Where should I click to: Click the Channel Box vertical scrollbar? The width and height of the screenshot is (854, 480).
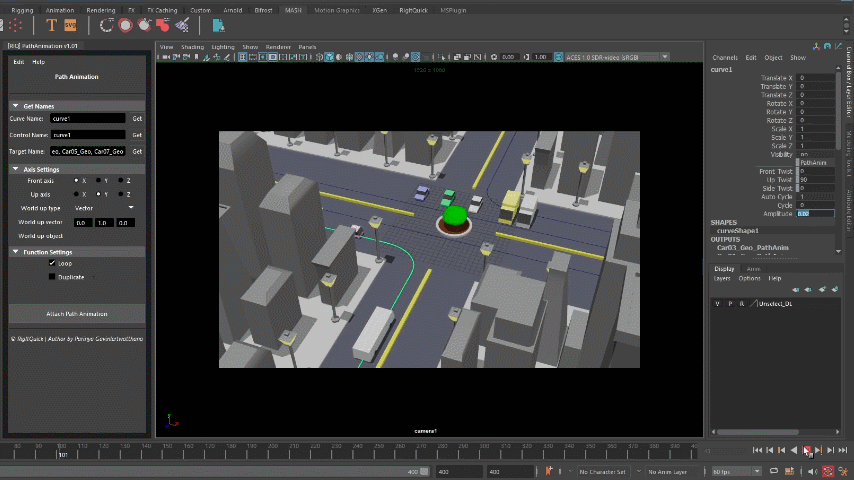(x=838, y=109)
